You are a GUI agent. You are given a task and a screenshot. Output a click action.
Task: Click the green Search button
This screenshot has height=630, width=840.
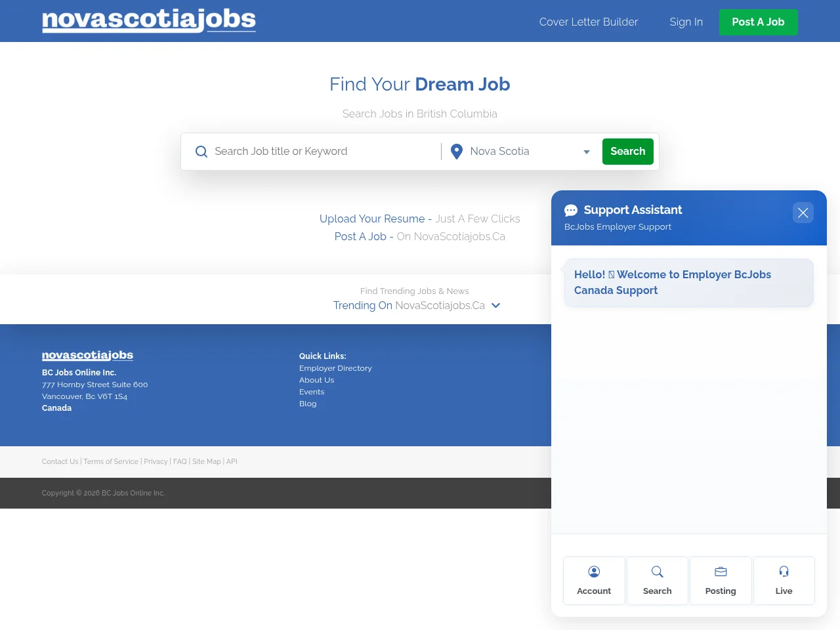(628, 152)
